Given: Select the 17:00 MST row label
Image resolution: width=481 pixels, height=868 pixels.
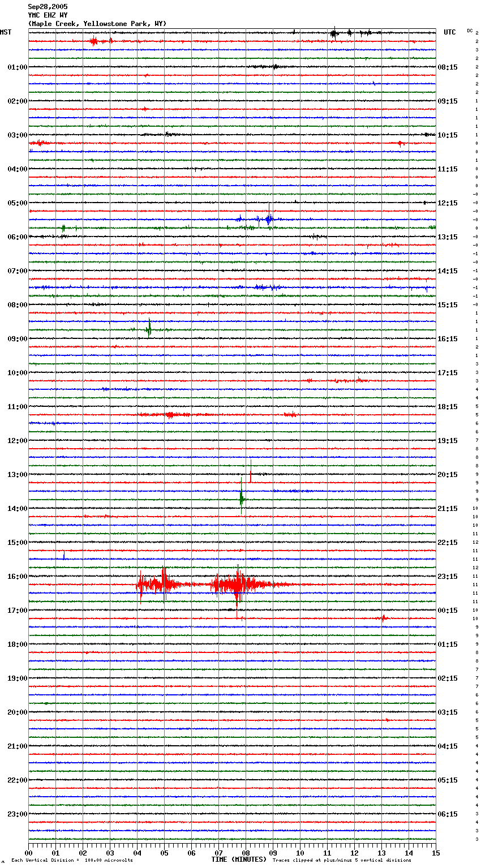Looking at the screenshot, I should (18, 611).
